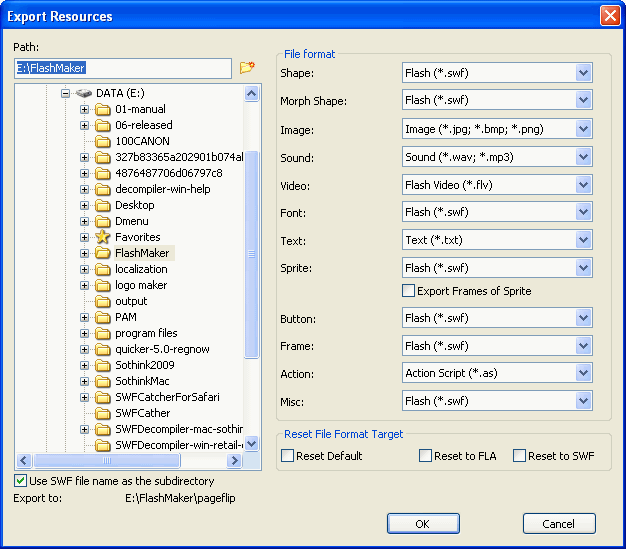
Task: Click the tree scroll up arrow
Action: coord(252,93)
